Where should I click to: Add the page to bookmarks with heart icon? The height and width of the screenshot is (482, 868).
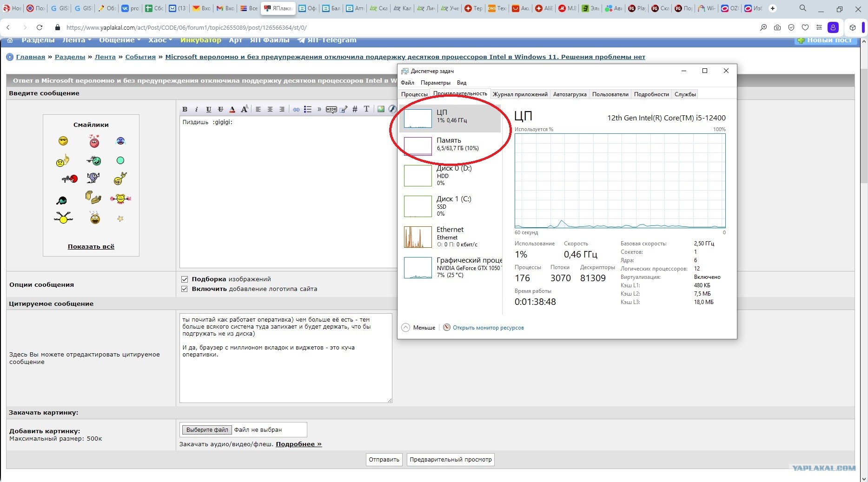point(805,27)
